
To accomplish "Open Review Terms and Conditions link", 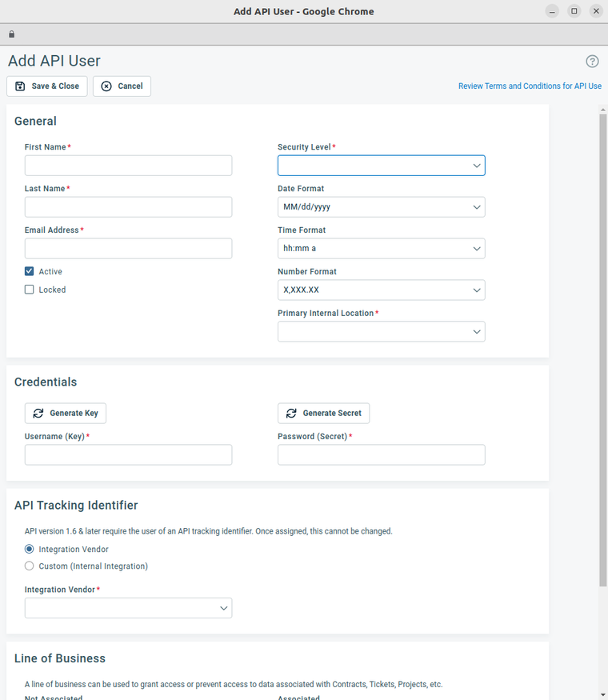I will [x=530, y=86].
